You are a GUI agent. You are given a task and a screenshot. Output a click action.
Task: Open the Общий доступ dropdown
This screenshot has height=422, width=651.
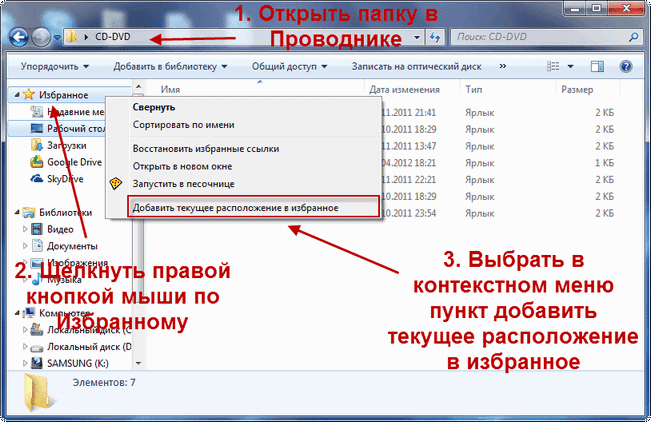pyautogui.click(x=289, y=66)
